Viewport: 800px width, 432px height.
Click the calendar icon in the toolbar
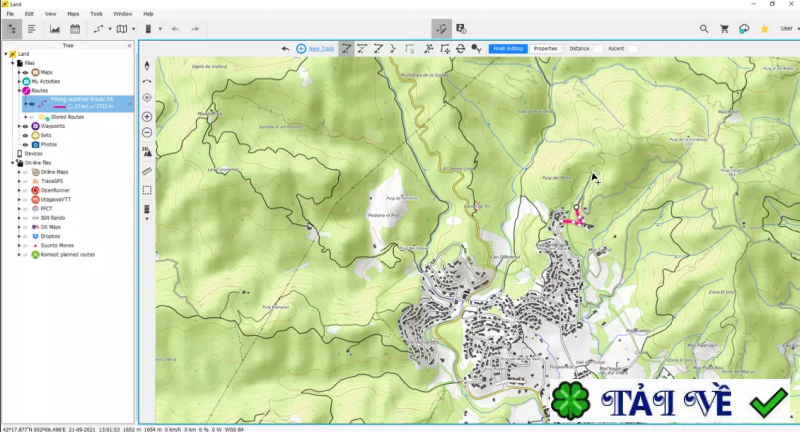[75, 29]
